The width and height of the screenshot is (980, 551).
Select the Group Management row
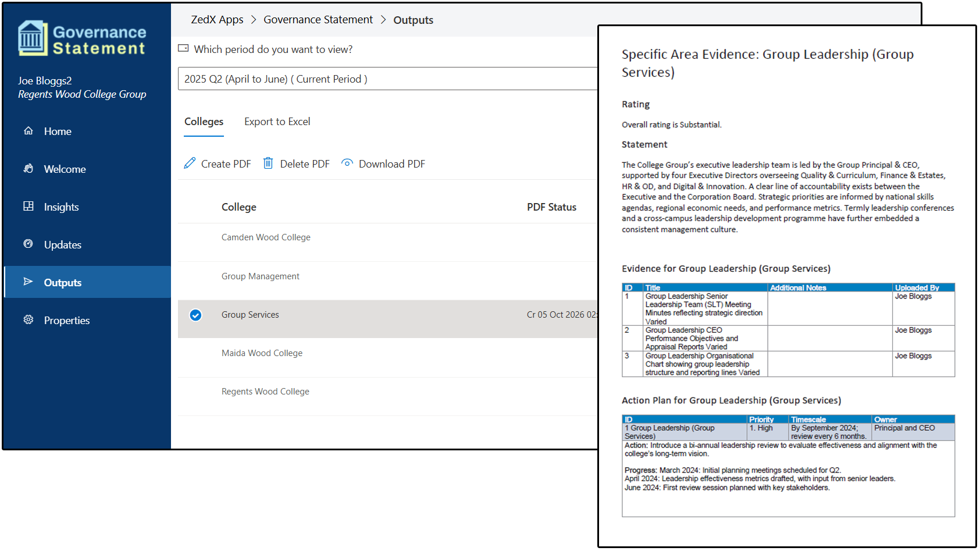pos(387,281)
